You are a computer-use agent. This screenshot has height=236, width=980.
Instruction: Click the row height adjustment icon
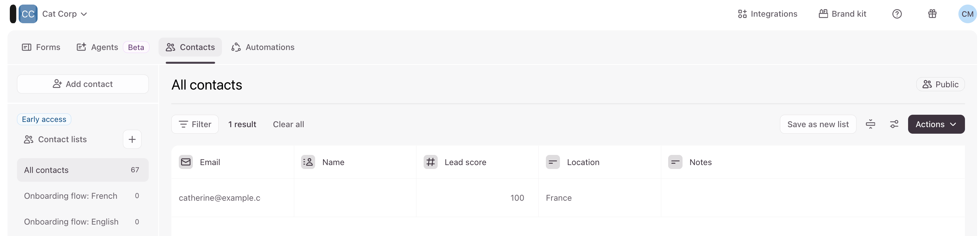point(870,125)
